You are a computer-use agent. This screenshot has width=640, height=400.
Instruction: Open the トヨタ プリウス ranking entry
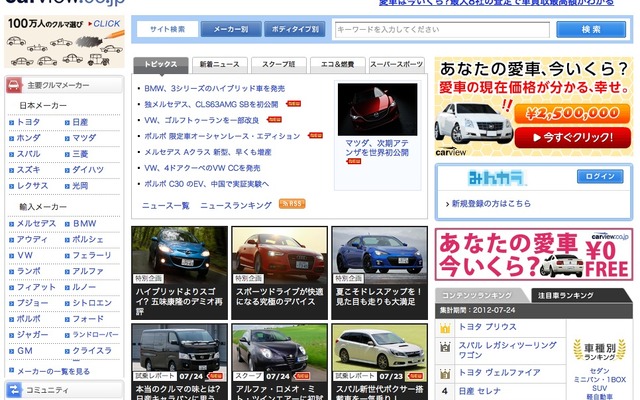(x=487, y=327)
